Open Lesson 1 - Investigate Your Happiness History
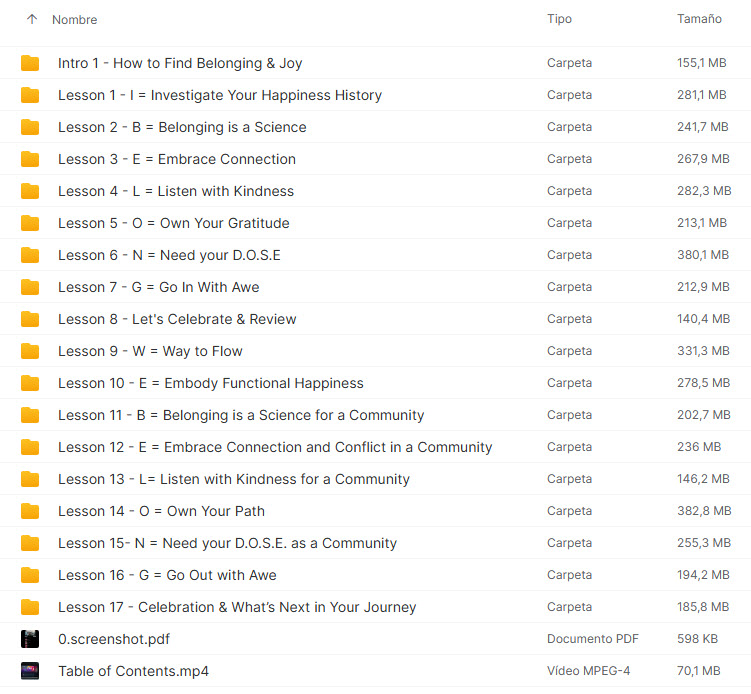 pyautogui.click(x=219, y=95)
